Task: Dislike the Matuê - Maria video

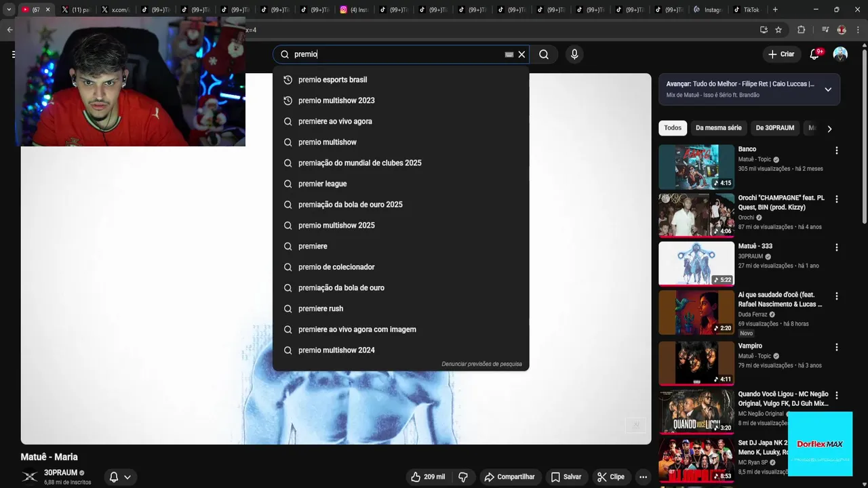Action: (463, 477)
